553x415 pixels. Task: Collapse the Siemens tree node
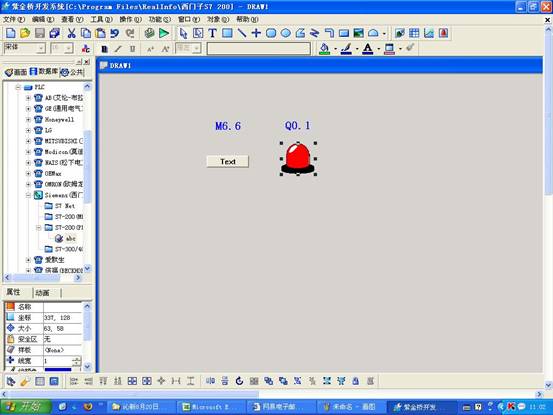tap(28, 195)
